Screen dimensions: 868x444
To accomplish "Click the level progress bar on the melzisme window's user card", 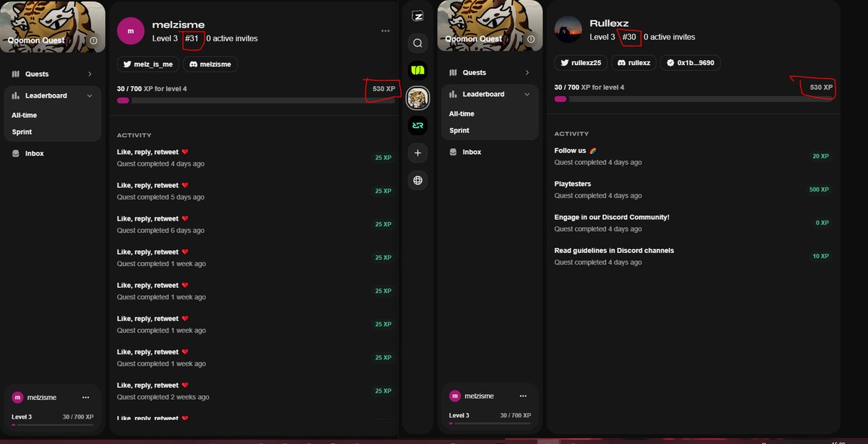I will (53, 424).
